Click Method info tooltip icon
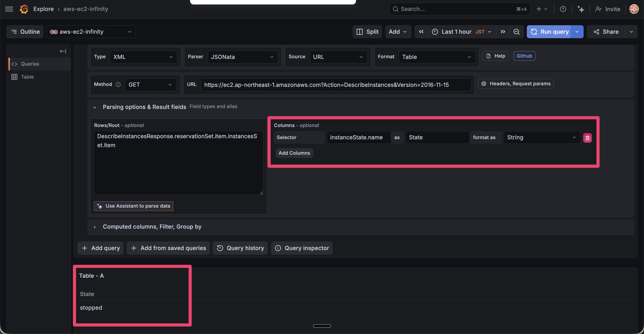644x334 pixels. pos(118,85)
